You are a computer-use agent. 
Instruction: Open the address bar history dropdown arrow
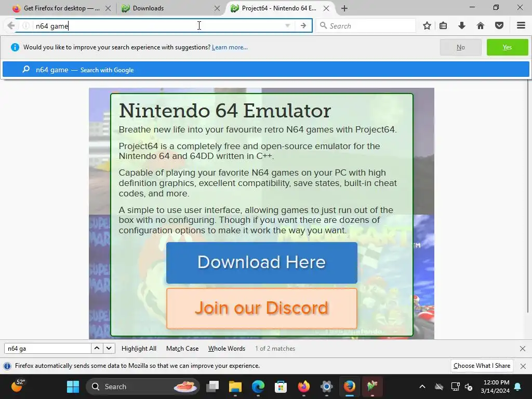click(x=287, y=26)
